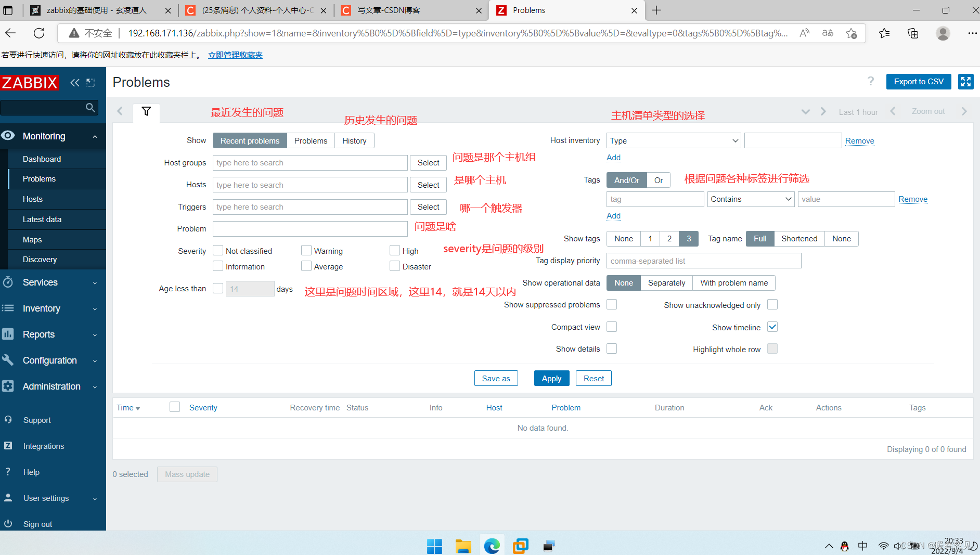Viewport: 980px width, 555px height.
Task: Click the Zabbix logo
Action: coord(30,82)
